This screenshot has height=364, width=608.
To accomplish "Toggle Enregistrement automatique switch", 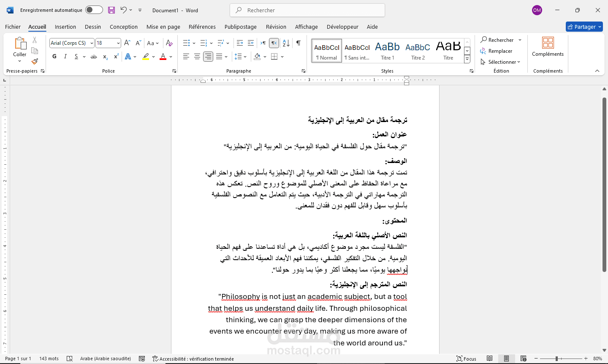I will (94, 10).
